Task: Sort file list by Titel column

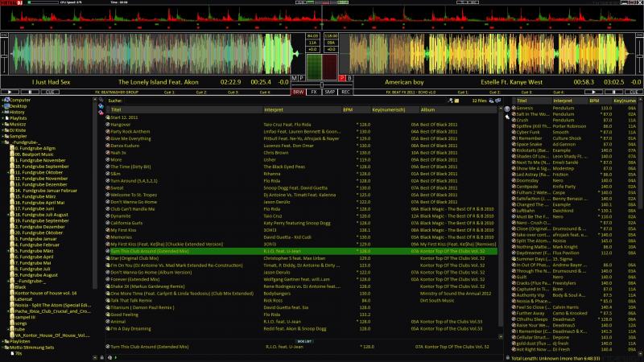Action: [185, 109]
